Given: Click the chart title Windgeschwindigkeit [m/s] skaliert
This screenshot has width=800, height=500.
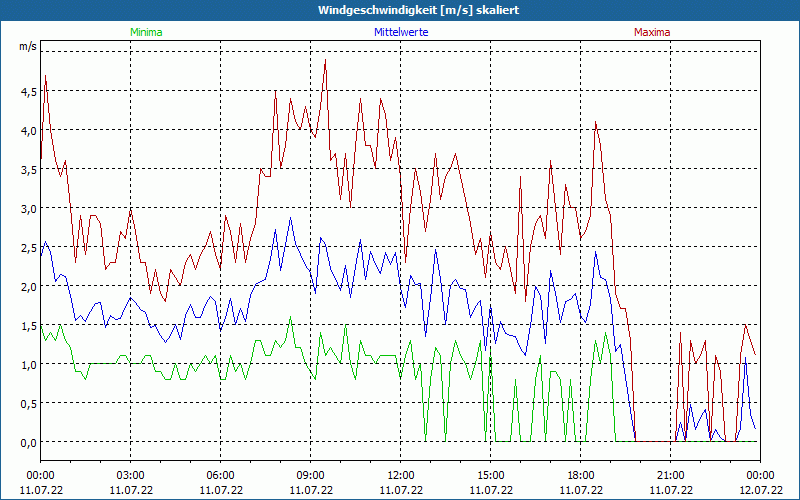Looking at the screenshot, I should coord(418,10).
